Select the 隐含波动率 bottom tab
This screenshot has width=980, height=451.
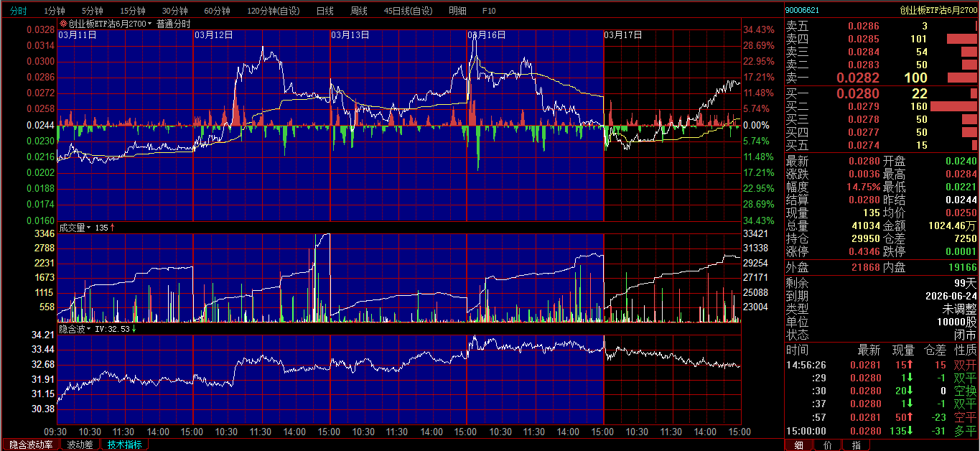[x=31, y=445]
